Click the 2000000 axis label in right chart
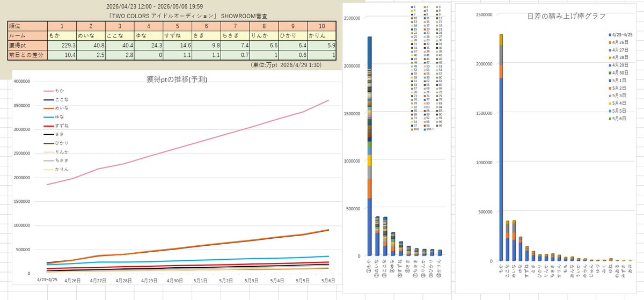644x300 pixels. click(483, 64)
